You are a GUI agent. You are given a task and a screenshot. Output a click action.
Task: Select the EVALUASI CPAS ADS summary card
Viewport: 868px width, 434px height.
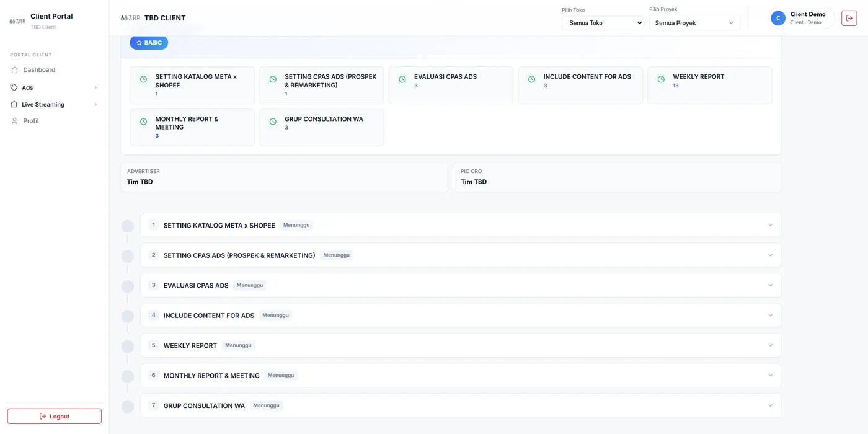coord(451,85)
